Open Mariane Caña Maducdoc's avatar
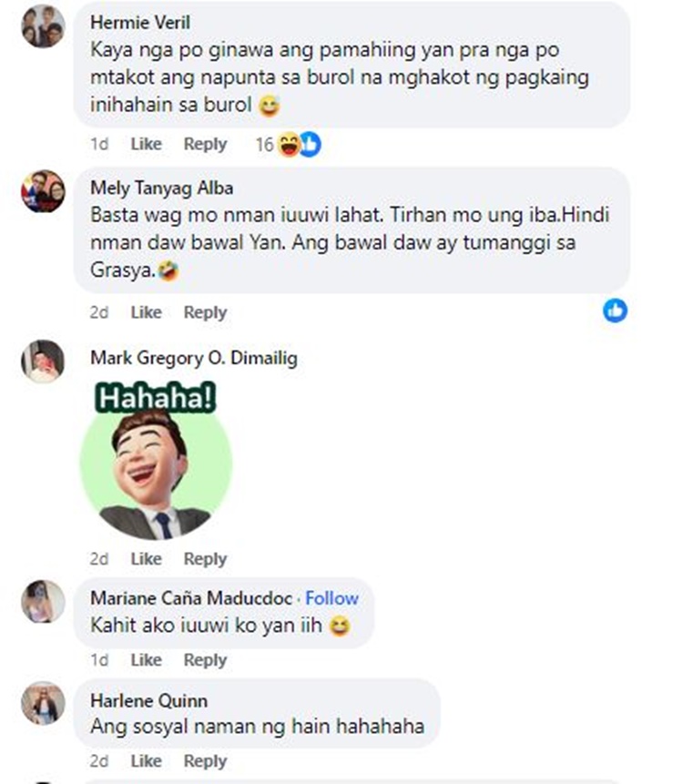 point(43,602)
